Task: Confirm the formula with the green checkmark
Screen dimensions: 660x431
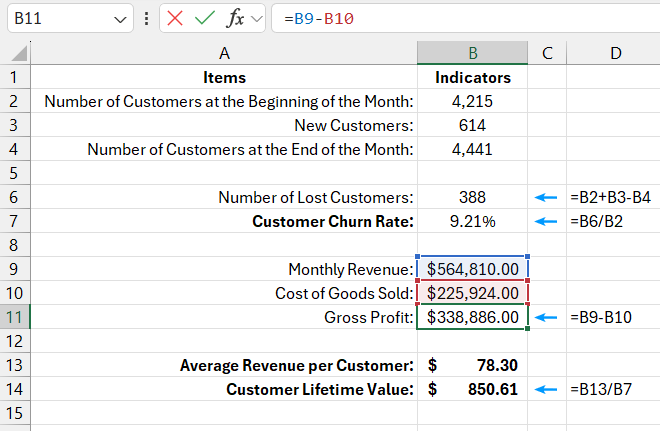Action: point(205,19)
